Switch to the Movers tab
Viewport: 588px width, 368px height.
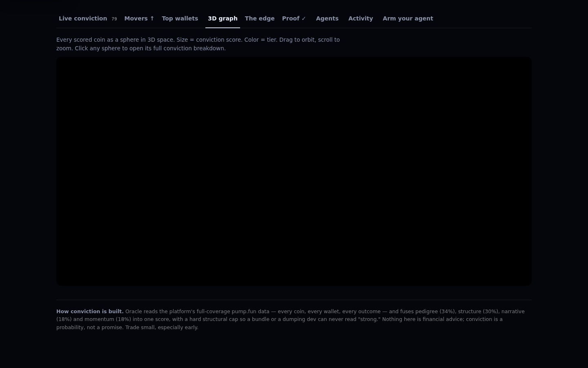[139, 18]
